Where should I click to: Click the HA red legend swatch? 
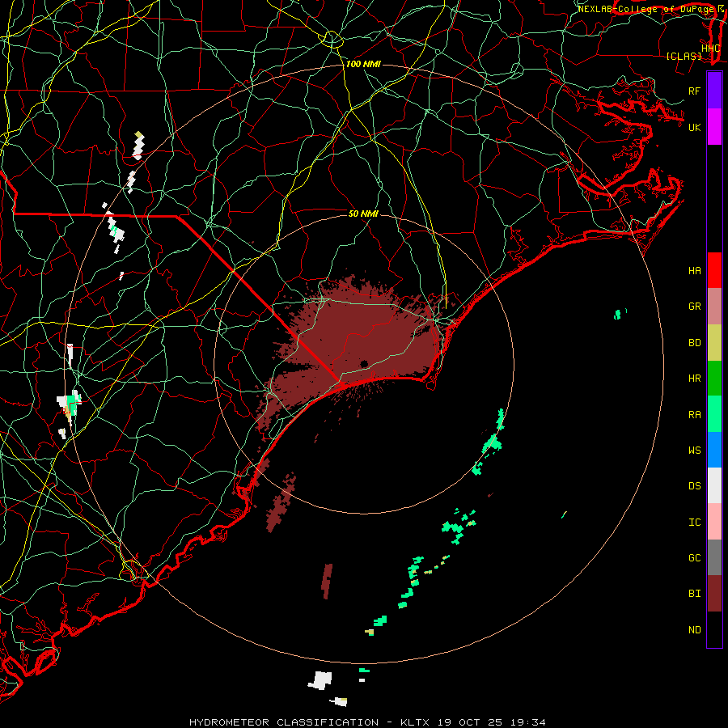(x=714, y=270)
